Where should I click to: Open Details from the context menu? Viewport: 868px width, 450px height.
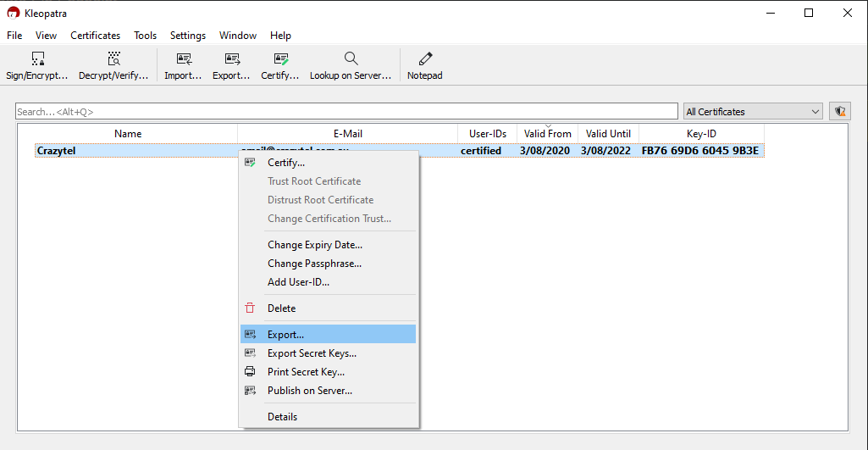tap(282, 417)
